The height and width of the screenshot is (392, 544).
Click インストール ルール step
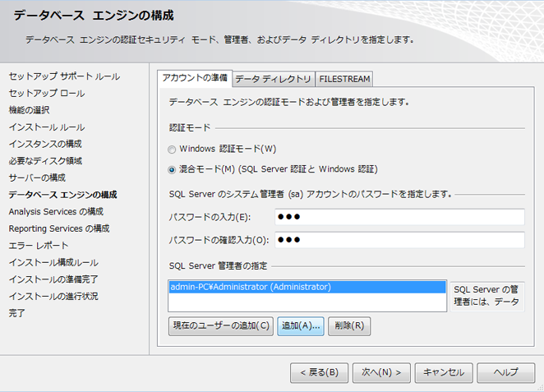pyautogui.click(x=47, y=127)
